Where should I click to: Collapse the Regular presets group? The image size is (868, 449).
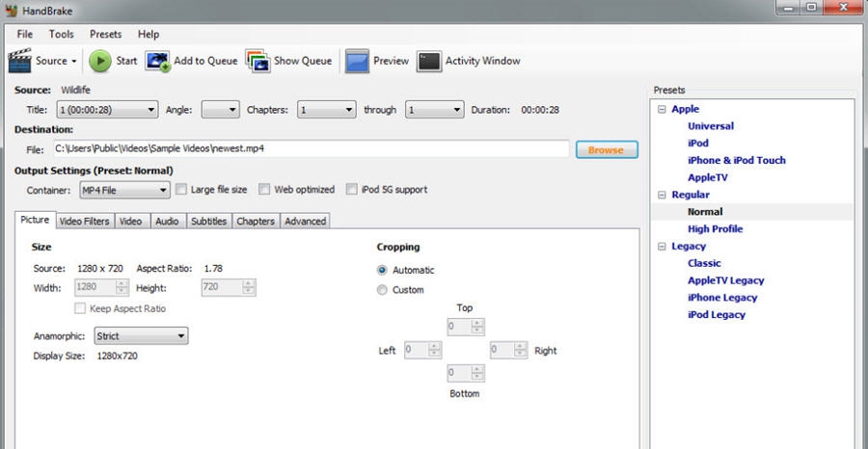tap(662, 195)
